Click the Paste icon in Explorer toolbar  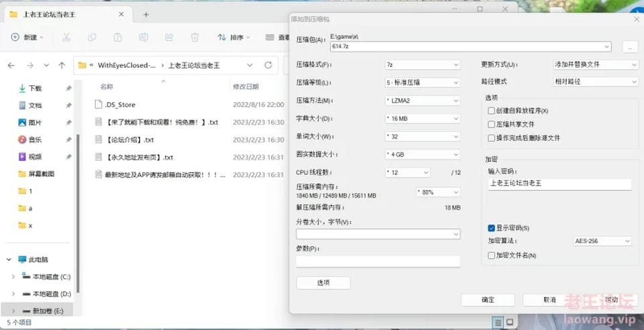[x=117, y=38]
